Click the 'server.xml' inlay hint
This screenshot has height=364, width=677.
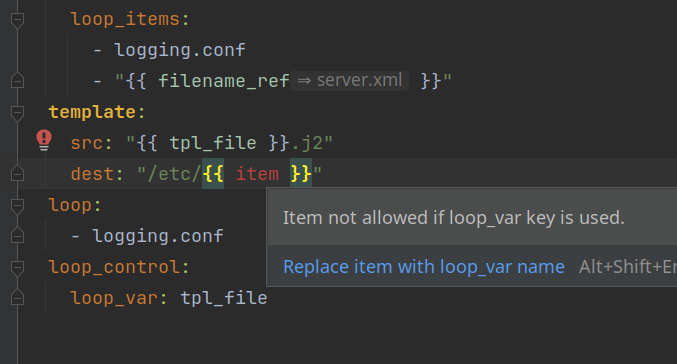(x=350, y=81)
